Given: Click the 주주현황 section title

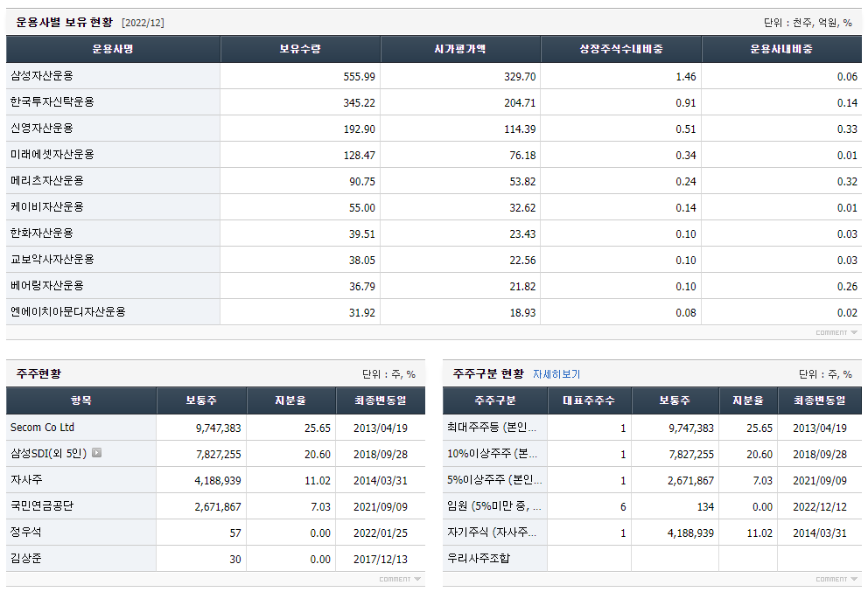Looking at the screenshot, I should point(38,374).
